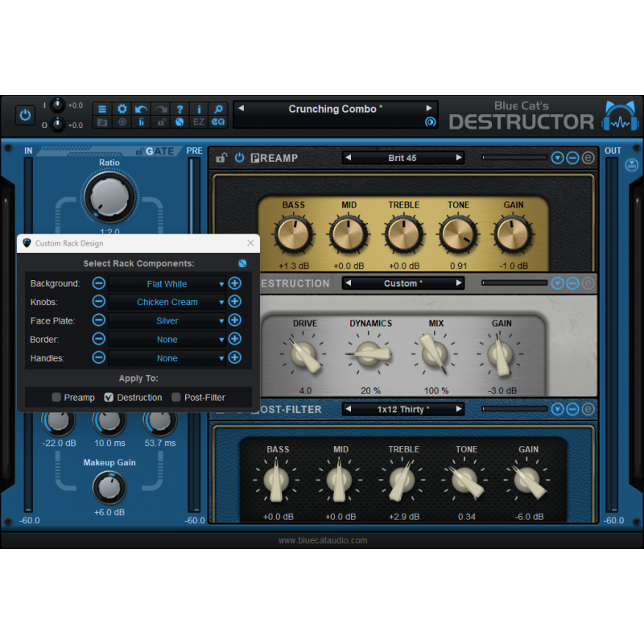Image resolution: width=644 pixels, height=644 pixels.
Task: Open the Background dropdown showing Flat White
Action: 167,283
